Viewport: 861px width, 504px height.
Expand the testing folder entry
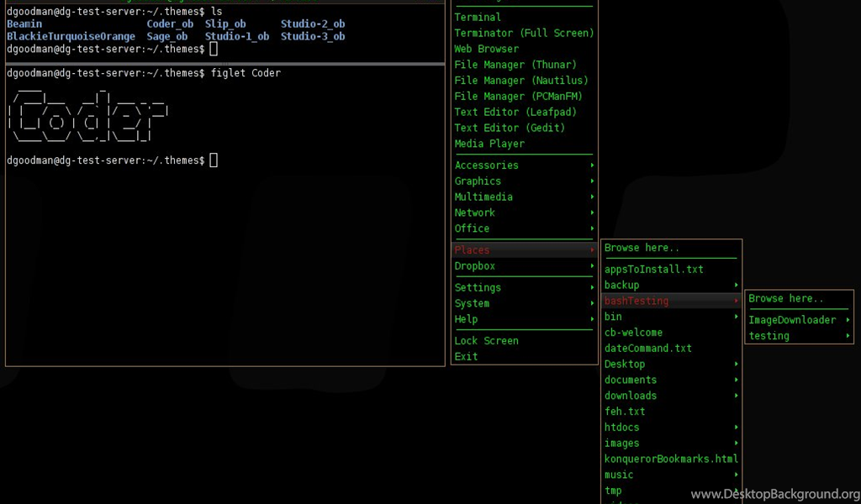click(799, 336)
